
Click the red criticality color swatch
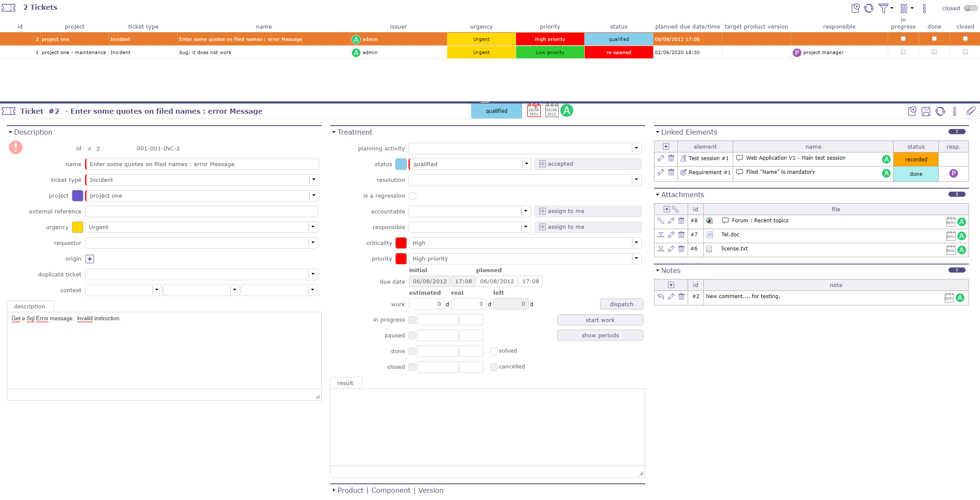point(400,243)
